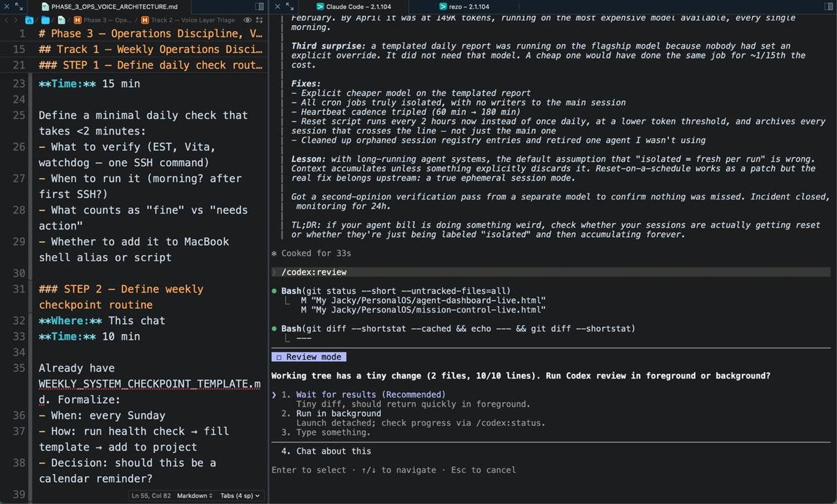837x504 pixels.
Task: Click the 'Lesson:' paragraph in terminal output
Action: tap(553, 169)
